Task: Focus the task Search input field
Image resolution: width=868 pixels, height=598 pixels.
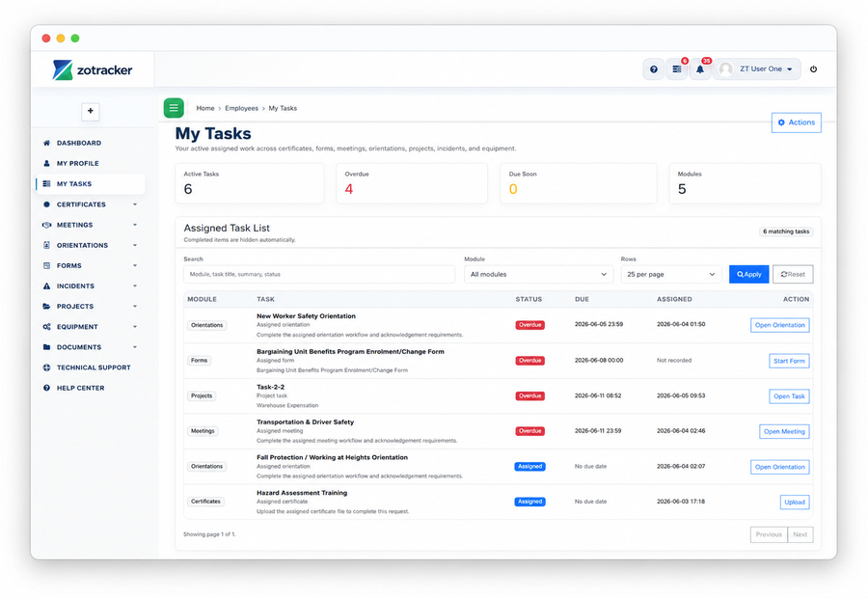Action: (x=319, y=274)
